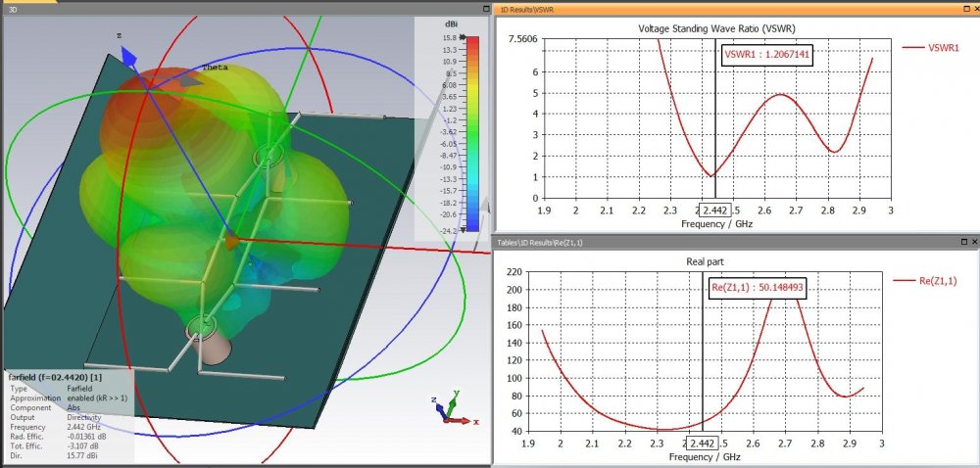Select the Re(Z1,1) legend entry
The image size is (980, 468).
coord(929,280)
